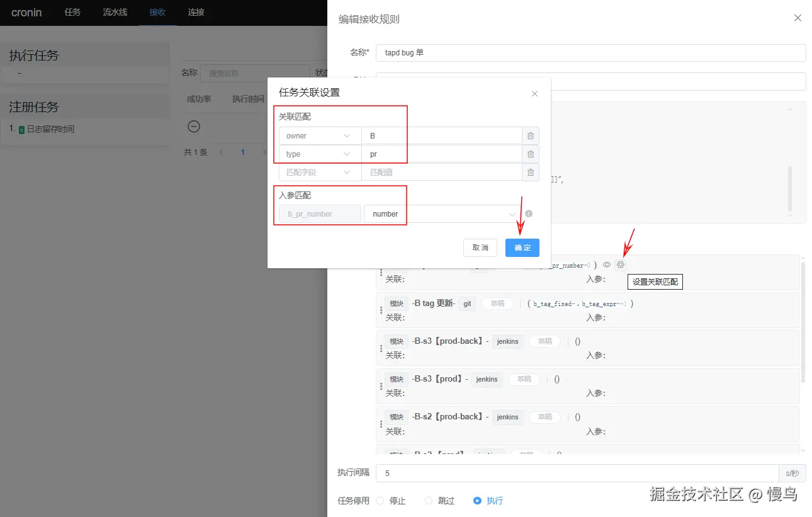
Task: Delete the owner match row
Action: [x=531, y=136]
